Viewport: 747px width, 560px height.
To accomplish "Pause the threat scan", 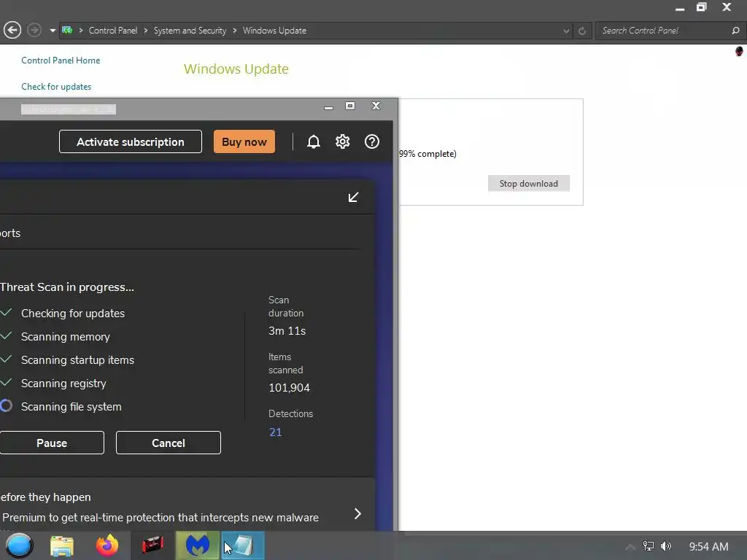I will (x=52, y=443).
